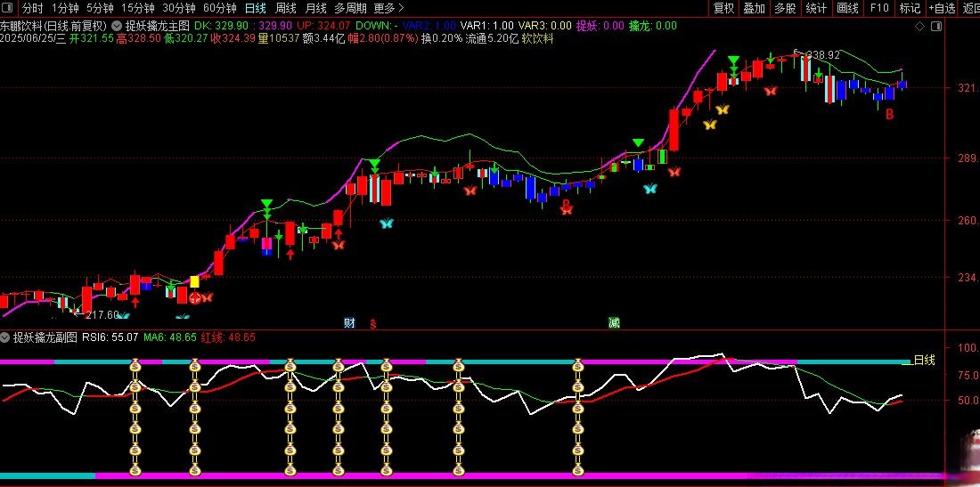Screen dimensions: 980x487
Task: Switch to the 60分钟 period tab
Action: coord(219,8)
